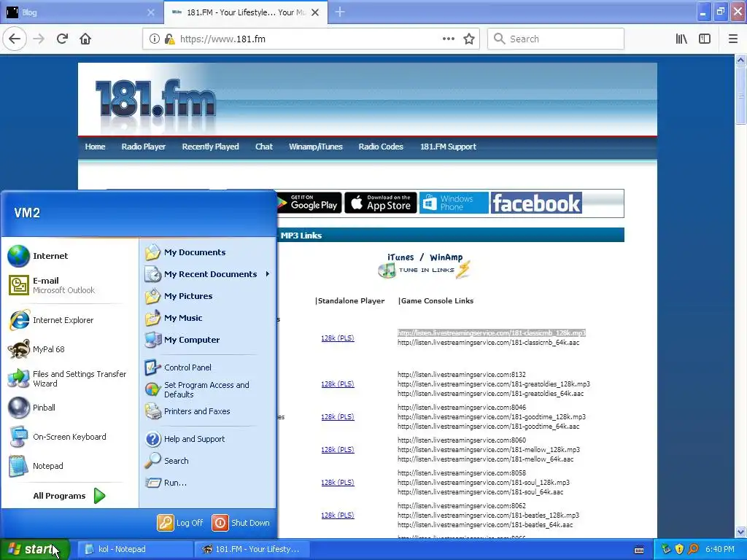Click the browser Back arrow button
The height and width of the screenshot is (560, 747).
point(15,39)
